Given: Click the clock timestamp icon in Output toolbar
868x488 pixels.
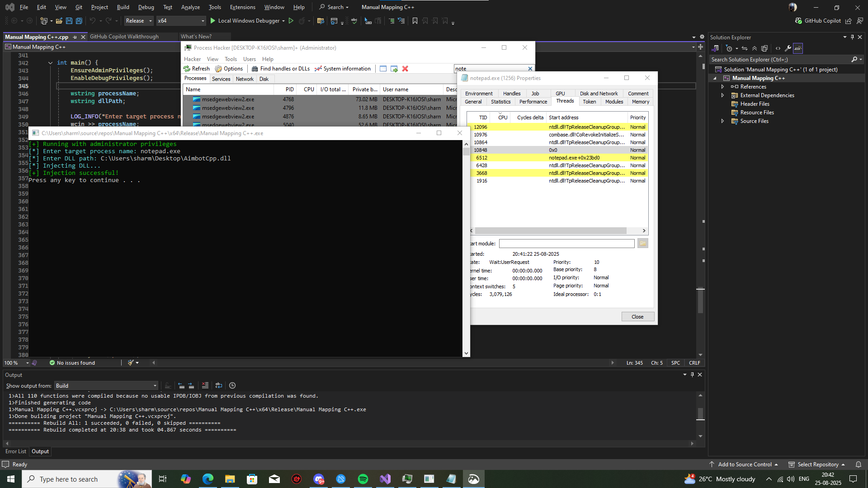Looking at the screenshot, I should tap(232, 385).
